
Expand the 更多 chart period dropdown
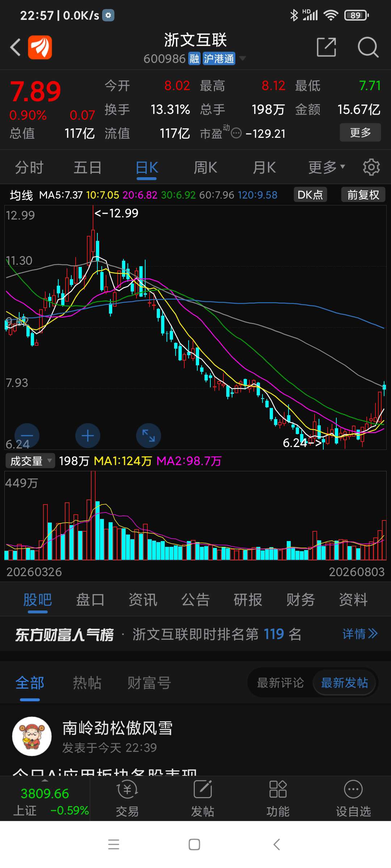coord(327,167)
